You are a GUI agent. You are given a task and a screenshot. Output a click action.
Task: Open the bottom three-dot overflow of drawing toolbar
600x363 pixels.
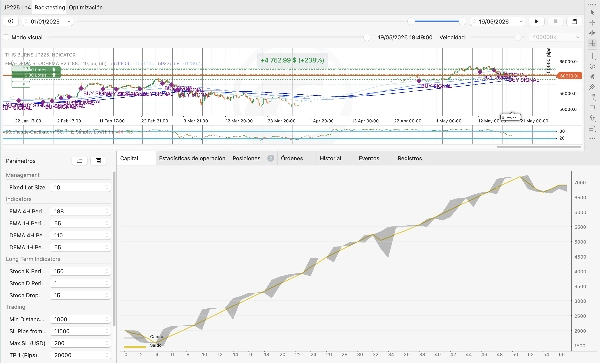592,138
